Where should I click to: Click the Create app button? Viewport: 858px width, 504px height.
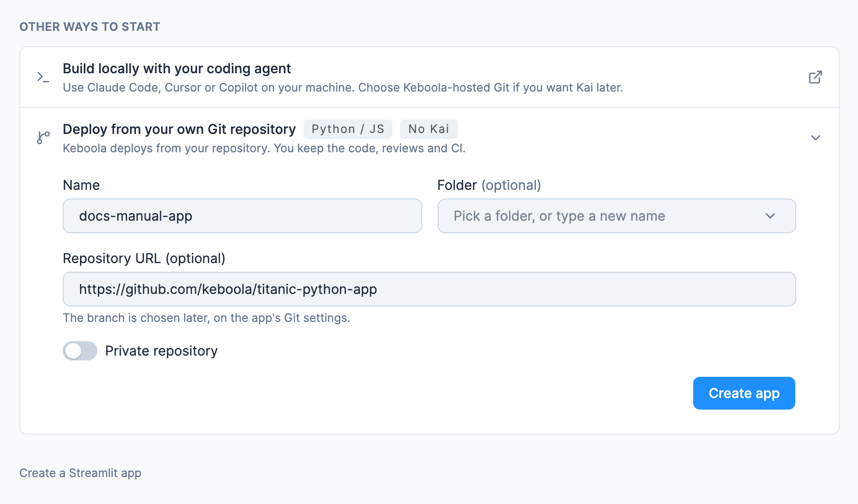(744, 393)
